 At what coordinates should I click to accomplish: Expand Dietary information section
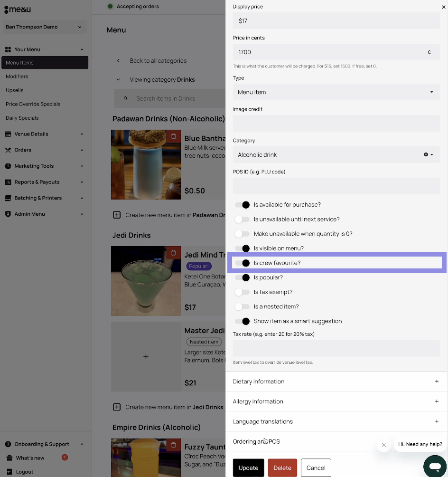point(336,382)
